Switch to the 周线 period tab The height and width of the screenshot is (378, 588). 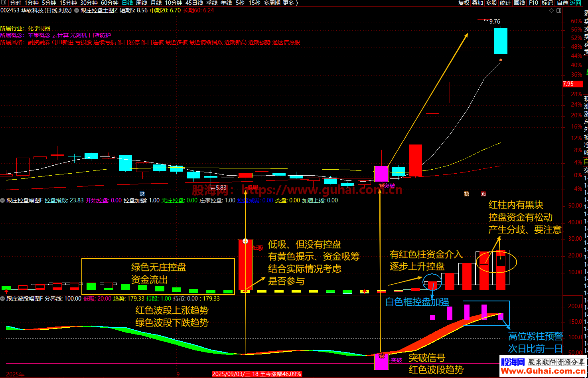(x=142, y=3)
